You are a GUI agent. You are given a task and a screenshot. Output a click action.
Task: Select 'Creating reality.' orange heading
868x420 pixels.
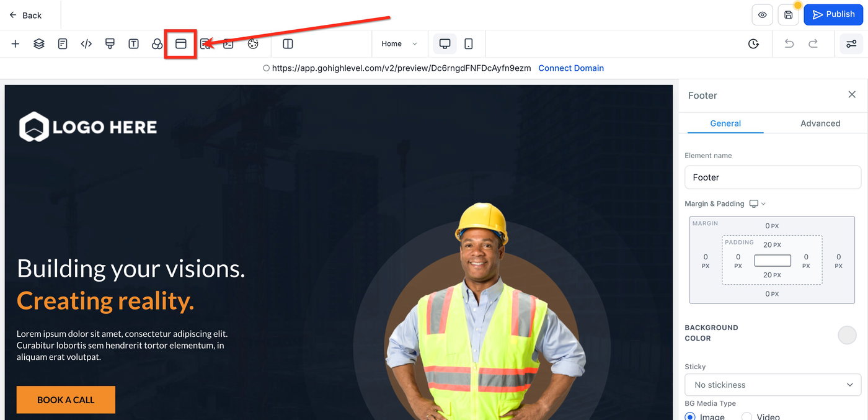105,301
